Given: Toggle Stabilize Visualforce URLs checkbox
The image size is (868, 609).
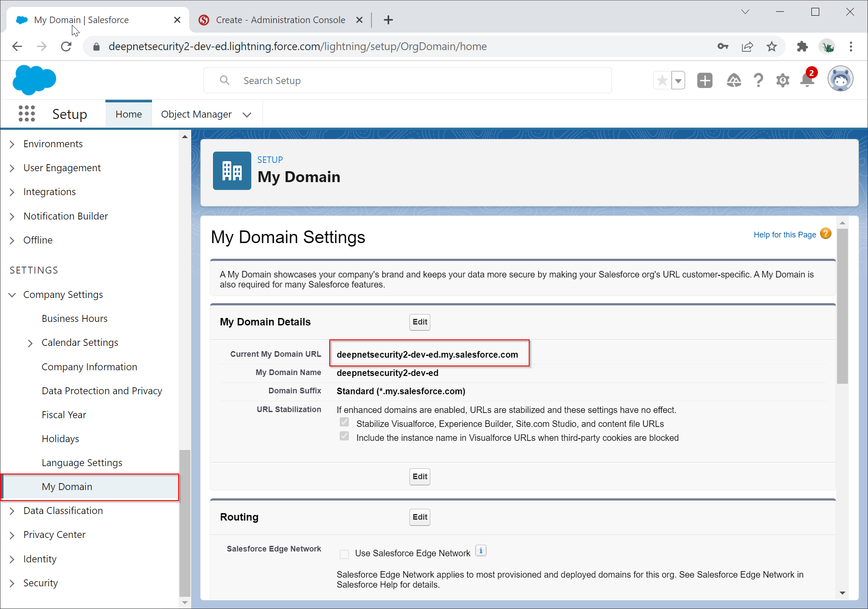Looking at the screenshot, I should coord(344,422).
